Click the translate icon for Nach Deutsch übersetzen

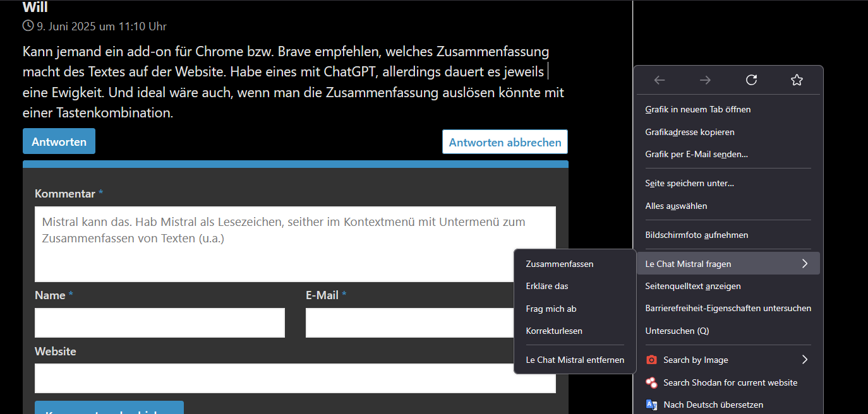pos(652,405)
